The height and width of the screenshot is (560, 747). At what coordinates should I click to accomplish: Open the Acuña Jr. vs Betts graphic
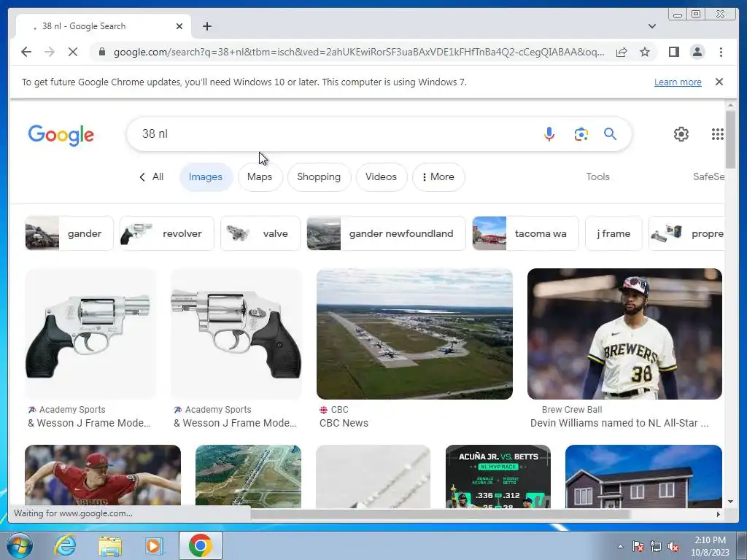(x=498, y=476)
